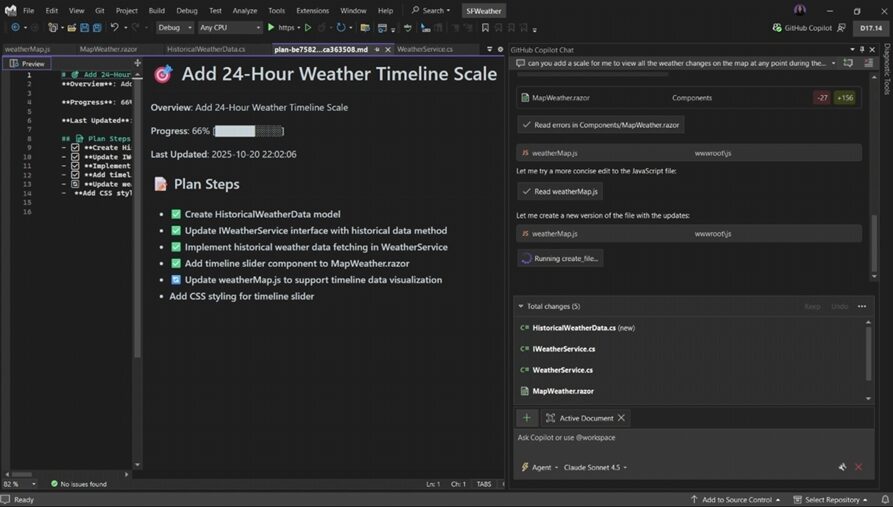Open the Extensions menu

coord(312,10)
